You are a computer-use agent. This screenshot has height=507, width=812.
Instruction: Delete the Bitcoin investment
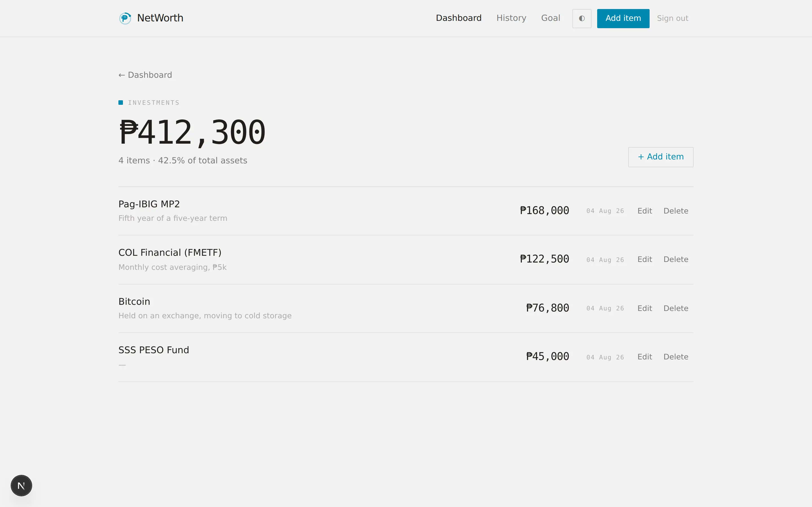(676, 308)
